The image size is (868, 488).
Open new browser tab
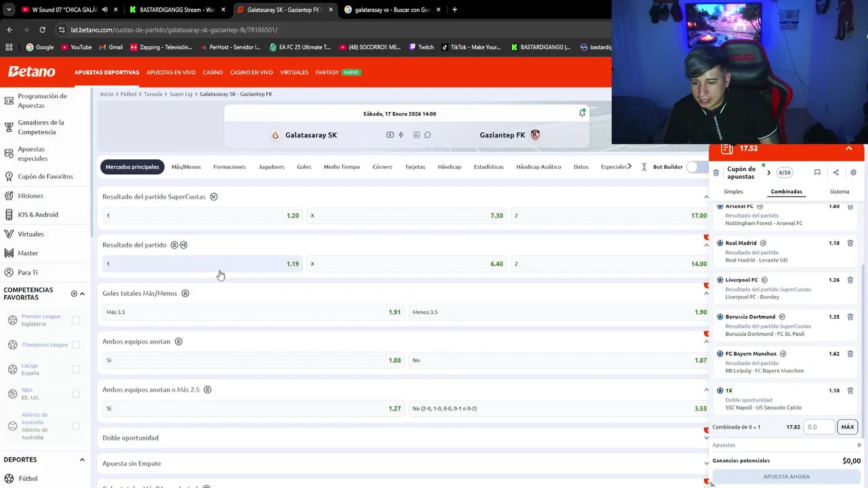[454, 9]
